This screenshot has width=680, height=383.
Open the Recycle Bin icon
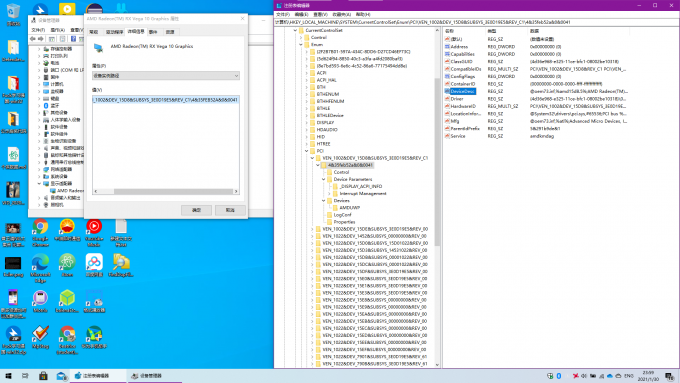pyautogui.click(x=13, y=14)
